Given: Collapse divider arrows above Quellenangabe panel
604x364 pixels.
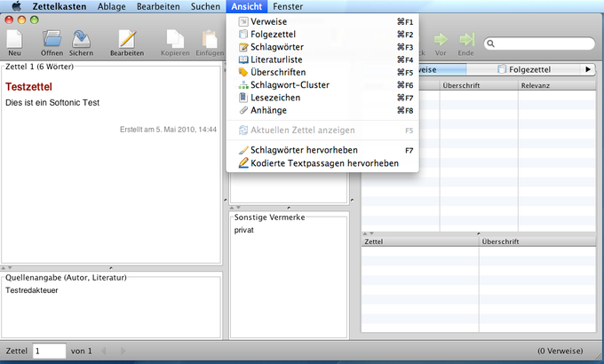Looking at the screenshot, I should (6, 267).
